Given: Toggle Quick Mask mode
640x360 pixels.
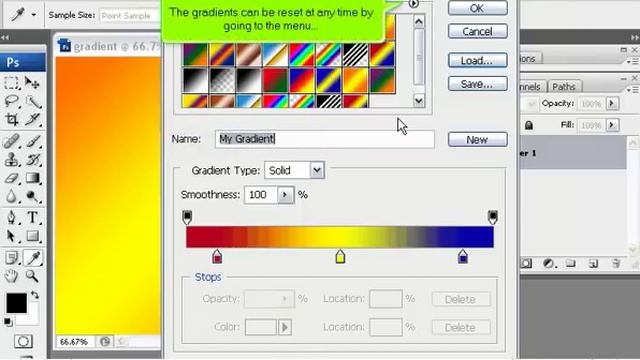Looking at the screenshot, I should pos(23,341).
